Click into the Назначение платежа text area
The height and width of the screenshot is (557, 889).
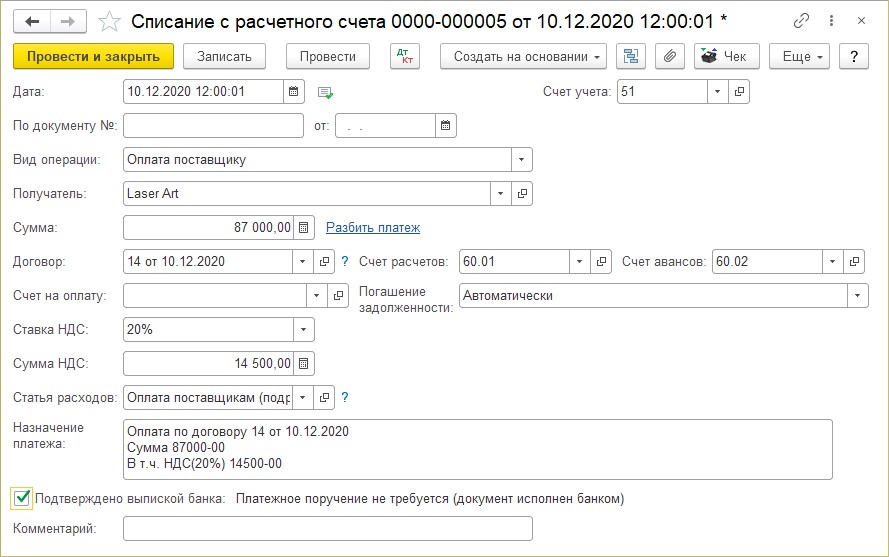[x=478, y=449]
